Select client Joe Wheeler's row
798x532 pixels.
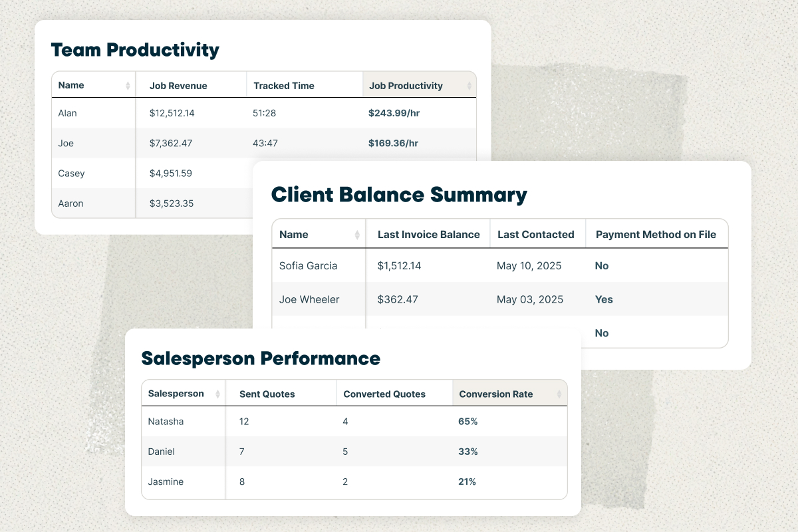[309, 300]
